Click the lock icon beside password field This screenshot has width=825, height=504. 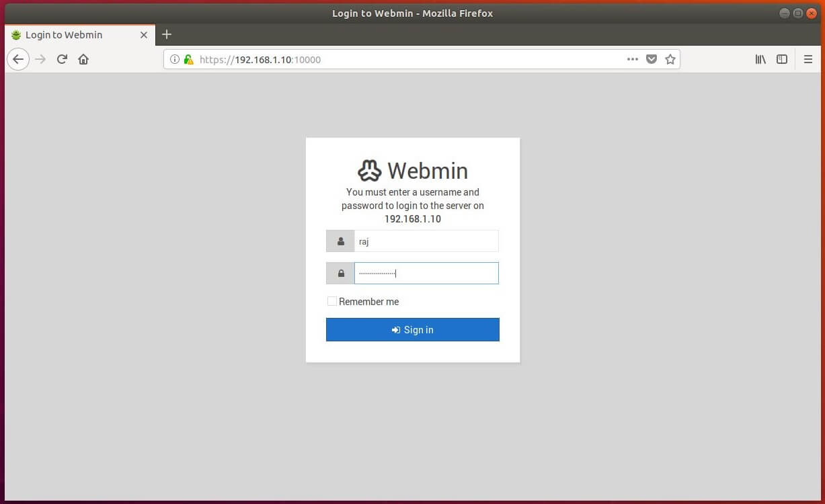click(341, 274)
